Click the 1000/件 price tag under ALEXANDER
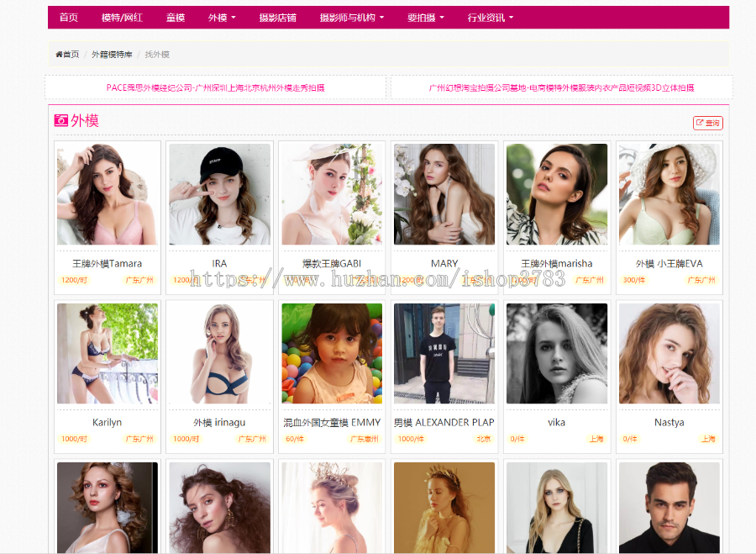 (x=411, y=439)
